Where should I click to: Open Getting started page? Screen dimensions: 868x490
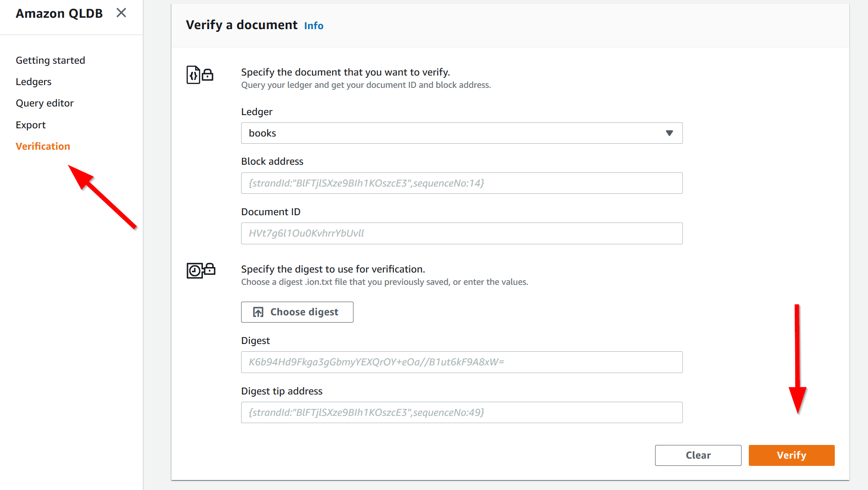pos(50,61)
